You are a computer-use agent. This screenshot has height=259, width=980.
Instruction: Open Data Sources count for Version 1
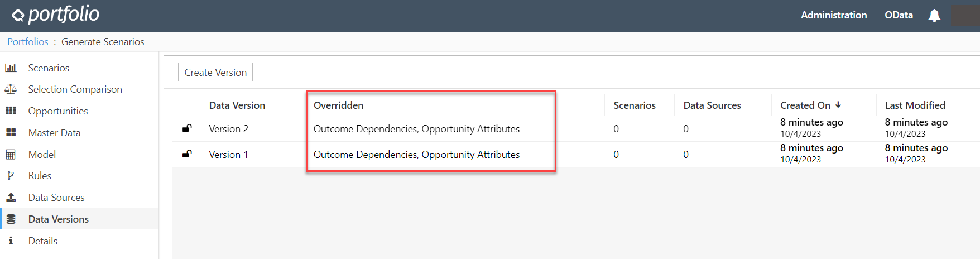coord(686,155)
